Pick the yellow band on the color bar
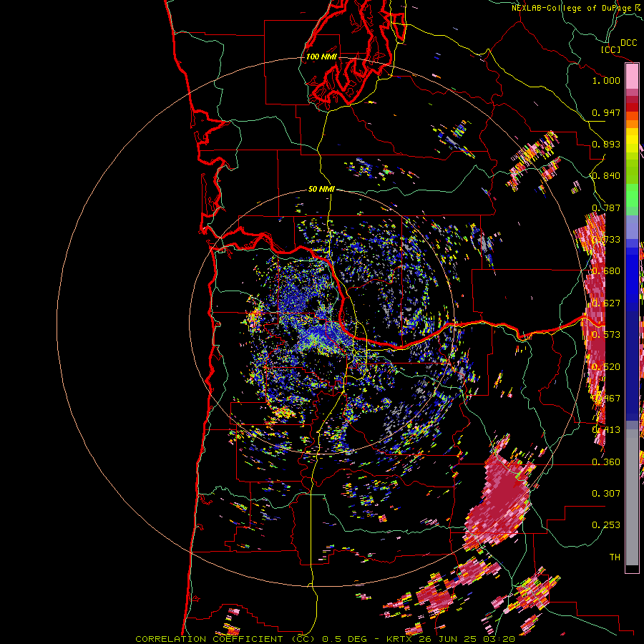 tap(632, 140)
